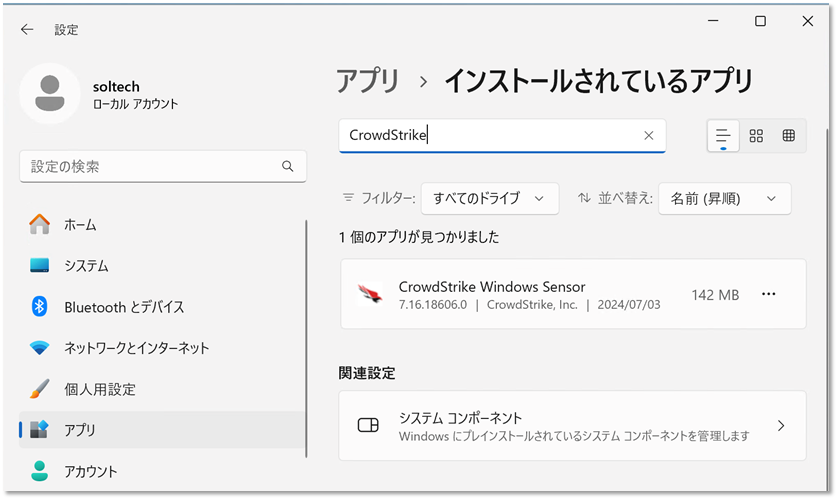Open the ホーム sidebar item

162,224
